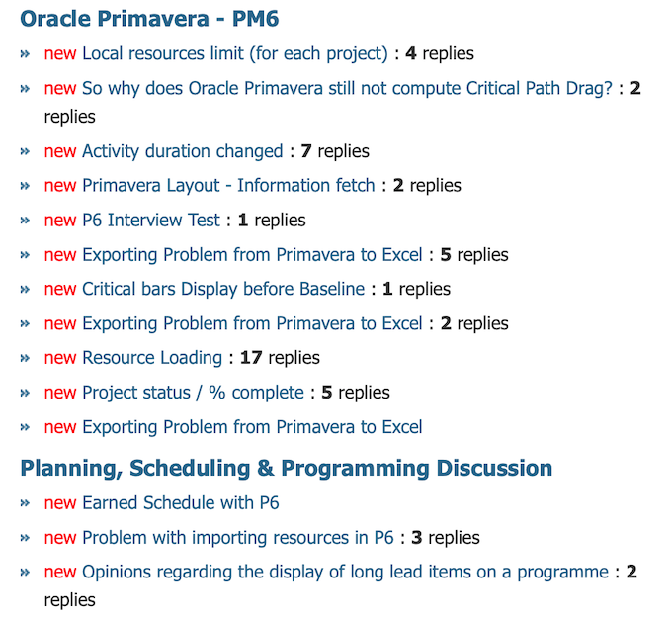Click the double-arrow bullet beside Earned Schedule
The image size is (672, 621).
(25, 503)
